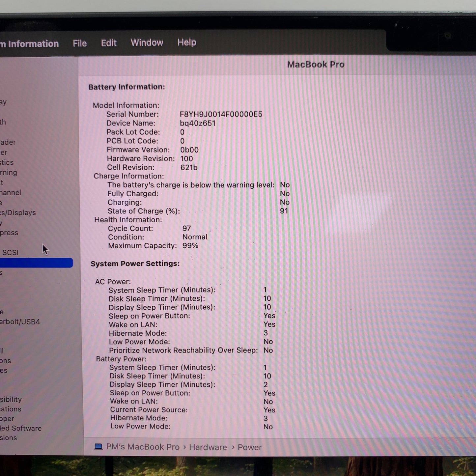The width and height of the screenshot is (476, 476).
Task: Click PM's MacBook Pro in path bar
Action: click(143, 447)
